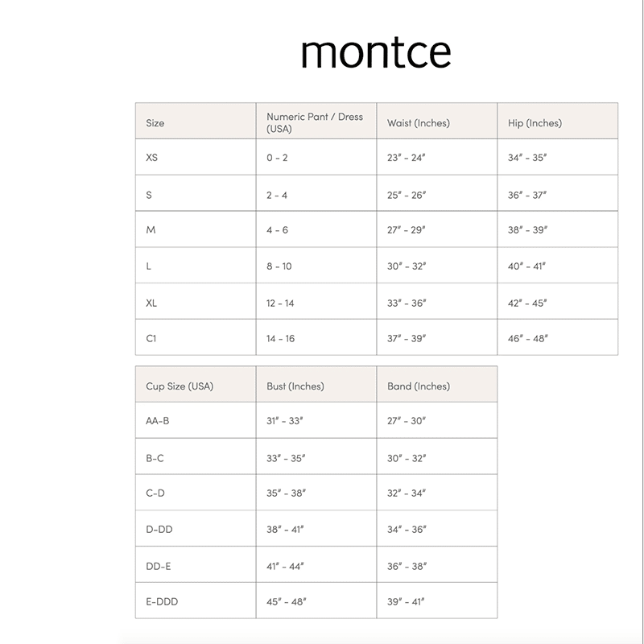This screenshot has width=644, height=644.
Task: Click the Hip (Inches) column header
Action: click(535, 123)
